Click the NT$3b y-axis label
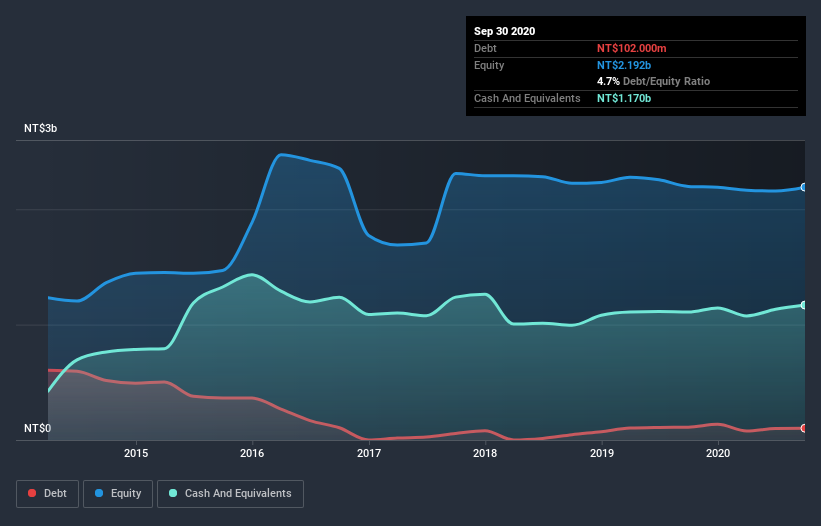This screenshot has width=821, height=526. tap(40, 129)
